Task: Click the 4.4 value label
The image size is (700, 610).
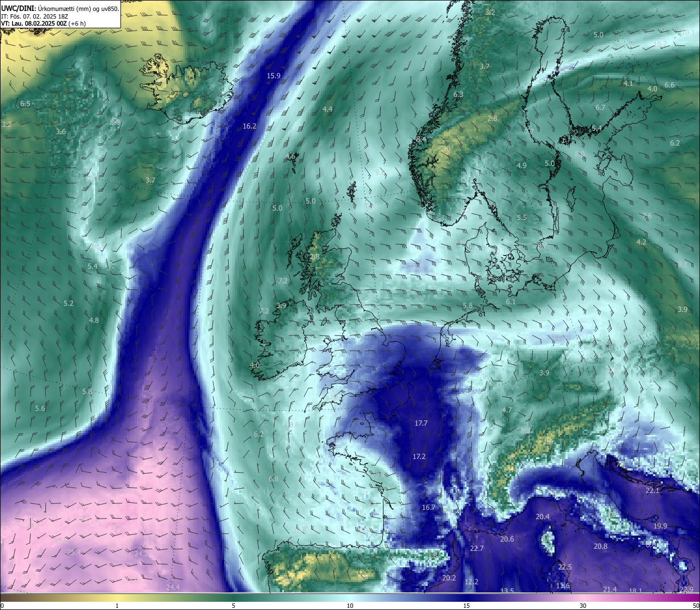Action: point(328,109)
